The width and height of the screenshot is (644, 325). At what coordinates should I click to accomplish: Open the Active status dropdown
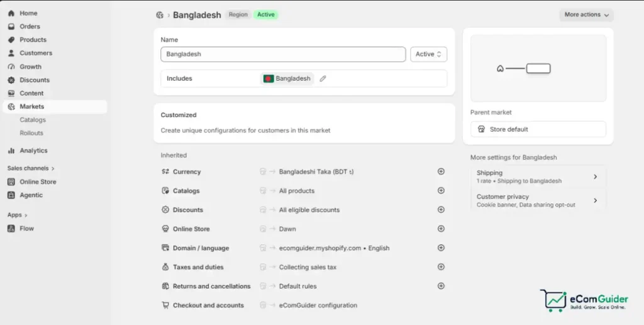428,54
